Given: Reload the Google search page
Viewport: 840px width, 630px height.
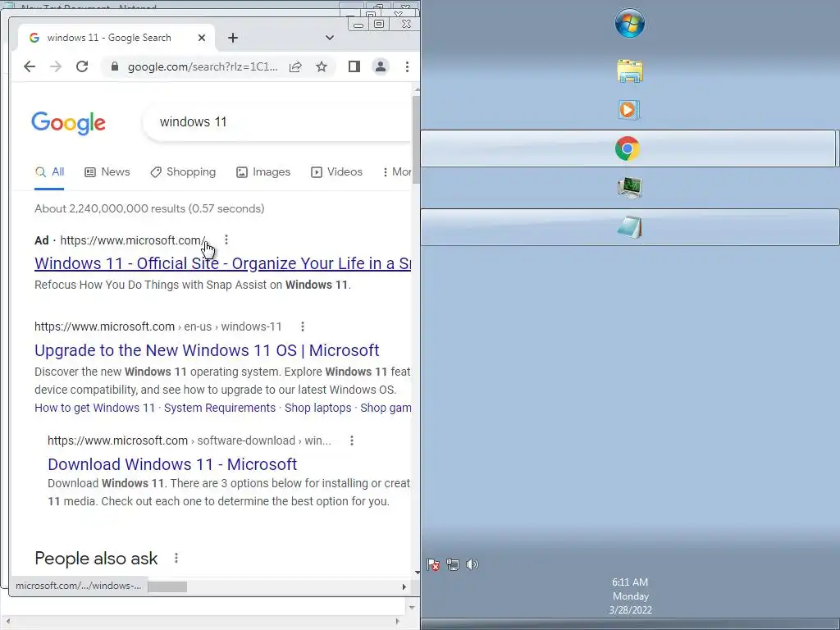Looking at the screenshot, I should pos(82,66).
